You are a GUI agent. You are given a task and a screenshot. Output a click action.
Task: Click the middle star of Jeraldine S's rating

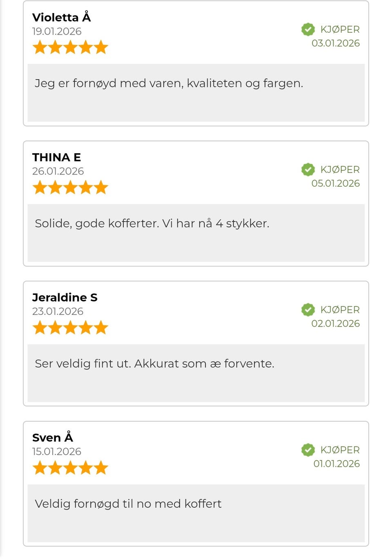(x=71, y=328)
